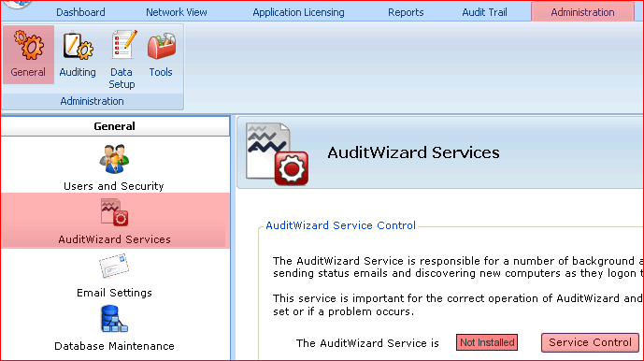Select AuditWizard Services in sidebar
644x361 pixels.
[114, 221]
